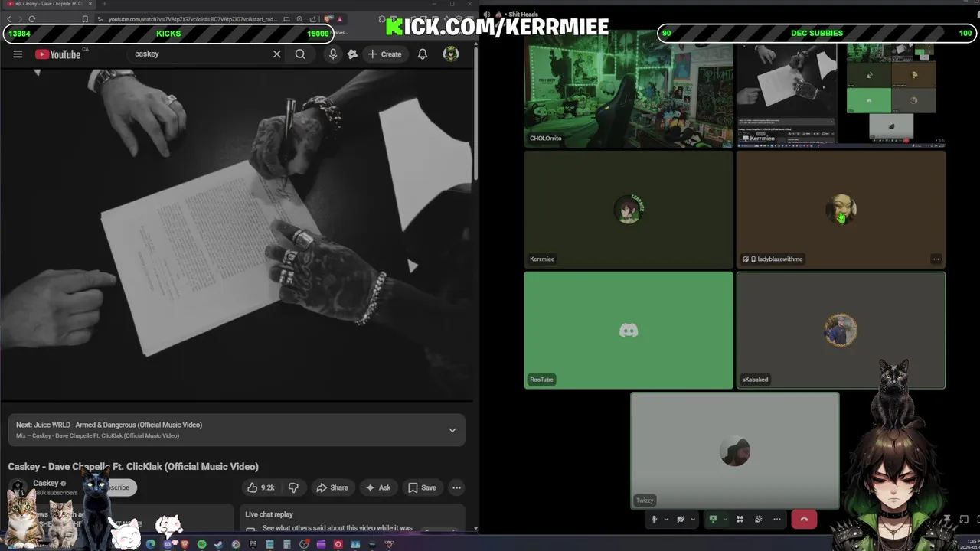This screenshot has height=551, width=980.
Task: Open YouTube notifications bell
Action: pos(423,54)
